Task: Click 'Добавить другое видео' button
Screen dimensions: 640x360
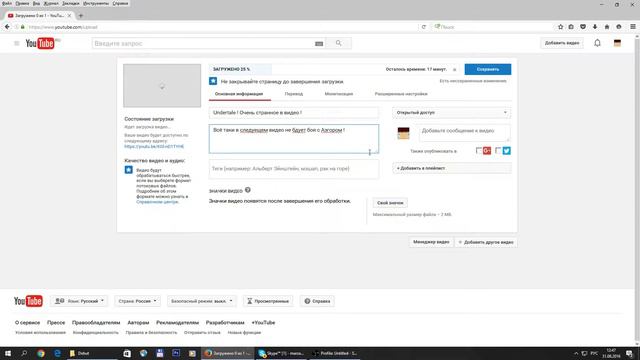Action: tap(486, 242)
